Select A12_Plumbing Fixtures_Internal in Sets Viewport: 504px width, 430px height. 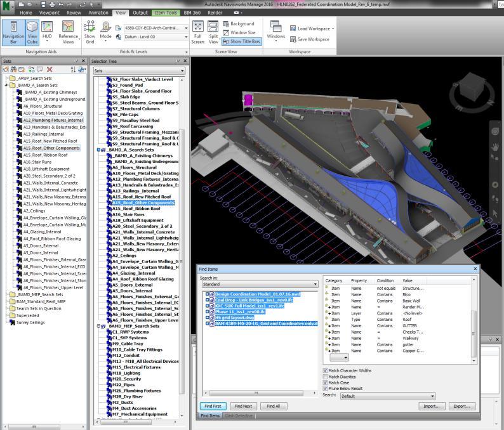click(x=53, y=120)
